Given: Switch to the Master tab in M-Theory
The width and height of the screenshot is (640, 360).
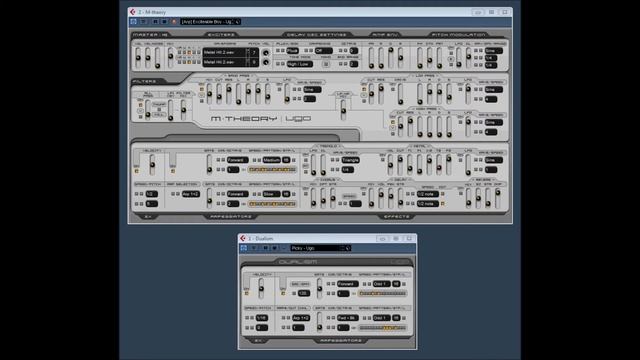Looking at the screenshot, I should [150, 35].
